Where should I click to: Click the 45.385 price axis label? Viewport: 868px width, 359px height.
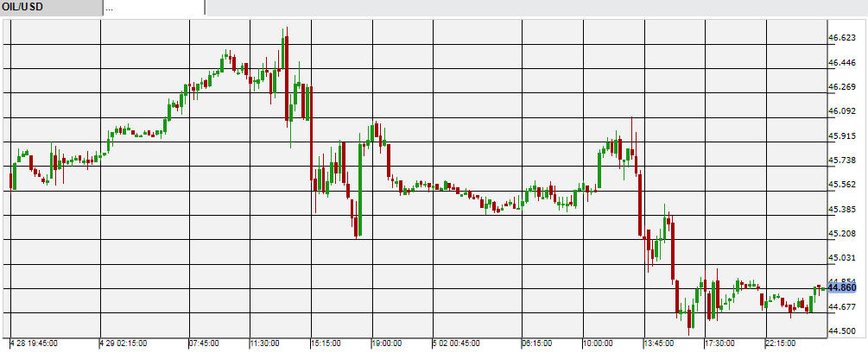[841, 209]
